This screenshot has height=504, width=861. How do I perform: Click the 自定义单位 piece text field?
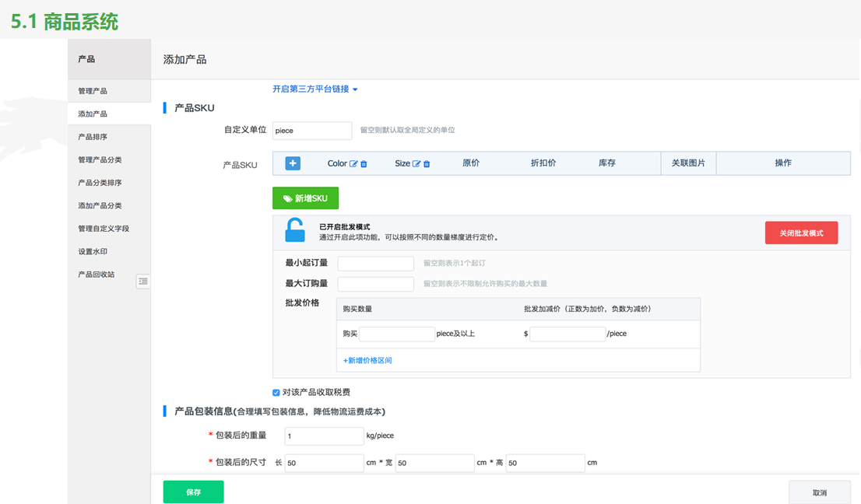pos(312,131)
